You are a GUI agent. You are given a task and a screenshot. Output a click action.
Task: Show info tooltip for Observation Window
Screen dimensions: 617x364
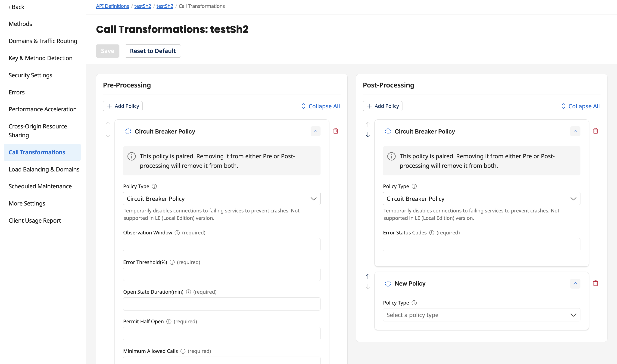(x=177, y=233)
